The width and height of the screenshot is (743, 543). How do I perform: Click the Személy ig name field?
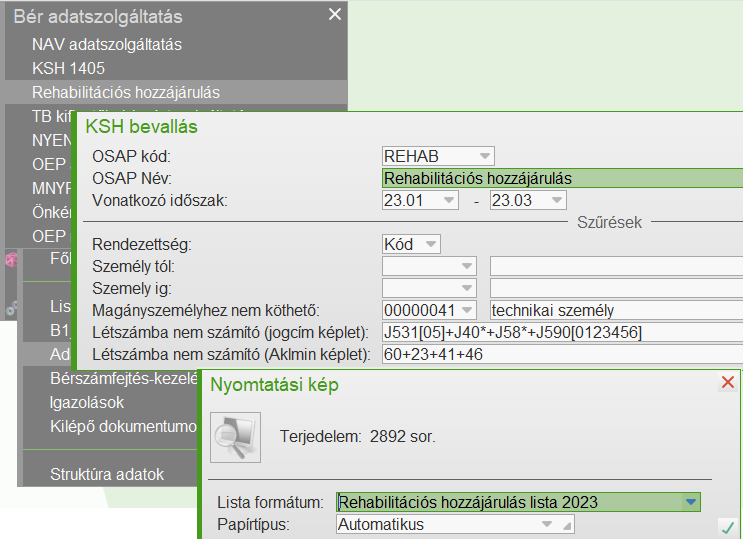coord(616,288)
